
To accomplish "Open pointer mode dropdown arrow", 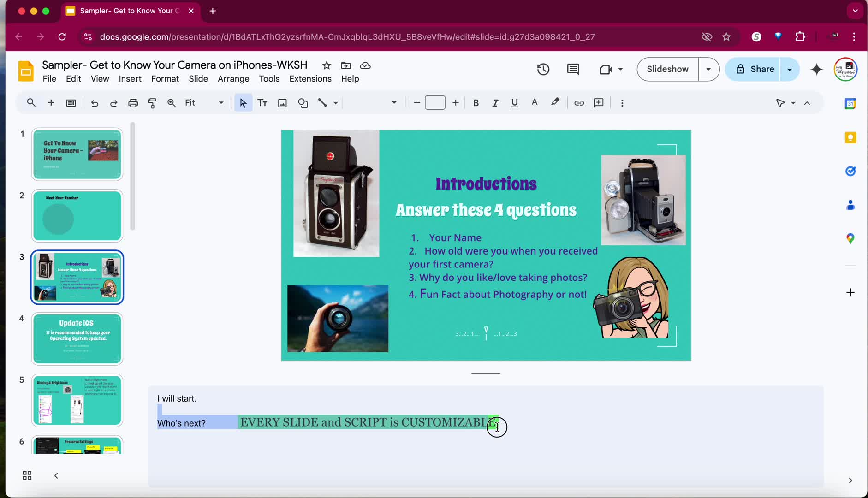I will pos(793,103).
